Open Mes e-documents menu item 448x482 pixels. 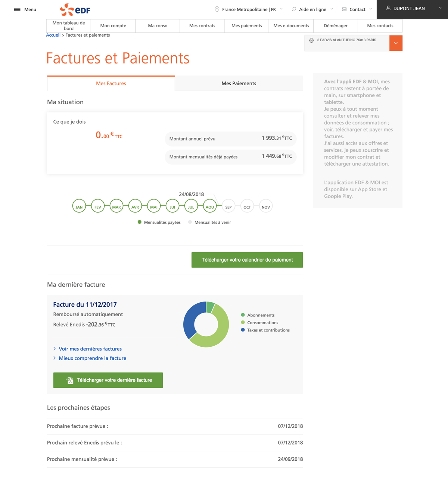(x=291, y=26)
